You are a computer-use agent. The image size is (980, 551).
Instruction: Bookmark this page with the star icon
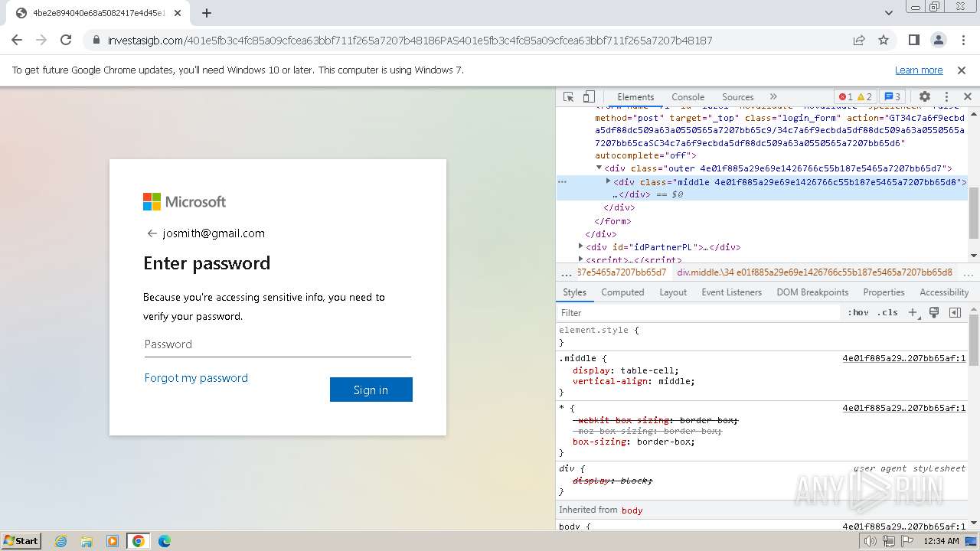[884, 40]
